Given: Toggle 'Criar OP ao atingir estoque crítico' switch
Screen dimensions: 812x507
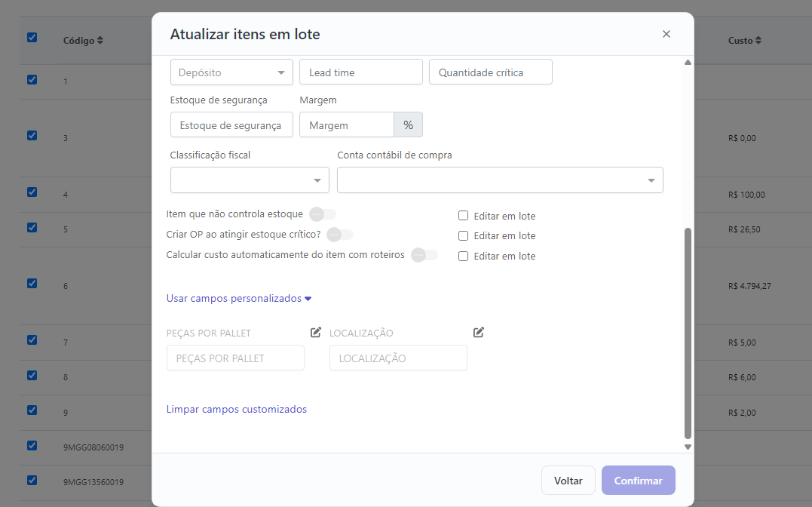Looking at the screenshot, I should click(340, 235).
